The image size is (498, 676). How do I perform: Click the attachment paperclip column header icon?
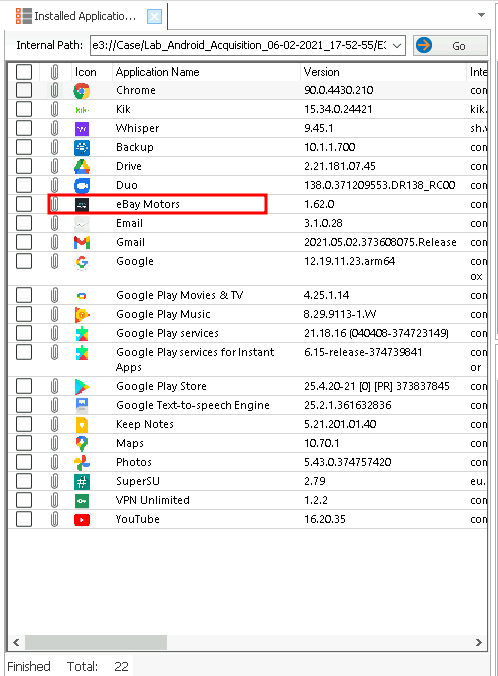[54, 72]
